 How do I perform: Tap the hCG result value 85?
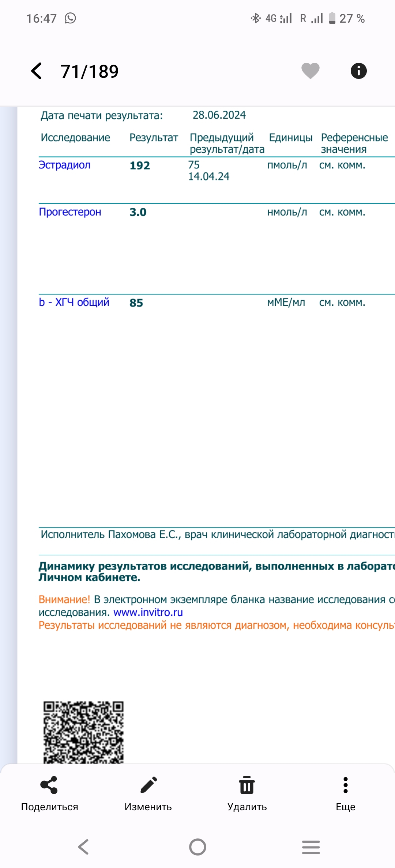[x=136, y=303]
